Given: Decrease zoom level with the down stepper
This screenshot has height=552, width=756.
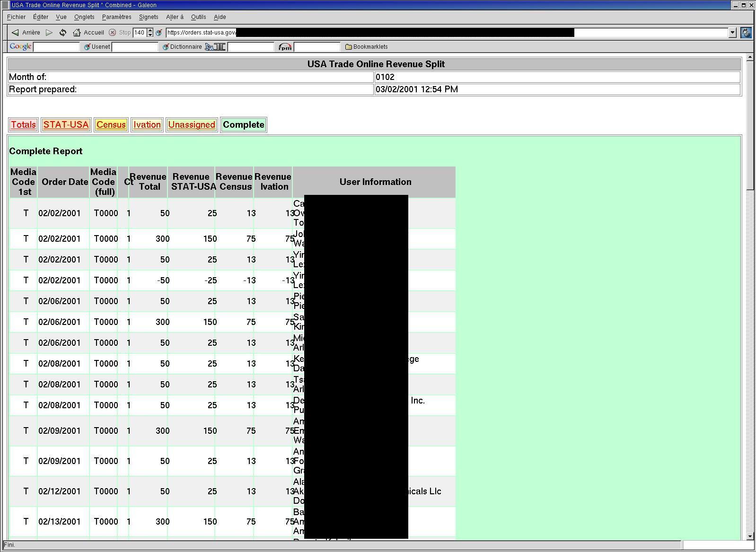Looking at the screenshot, I should click(150, 35).
